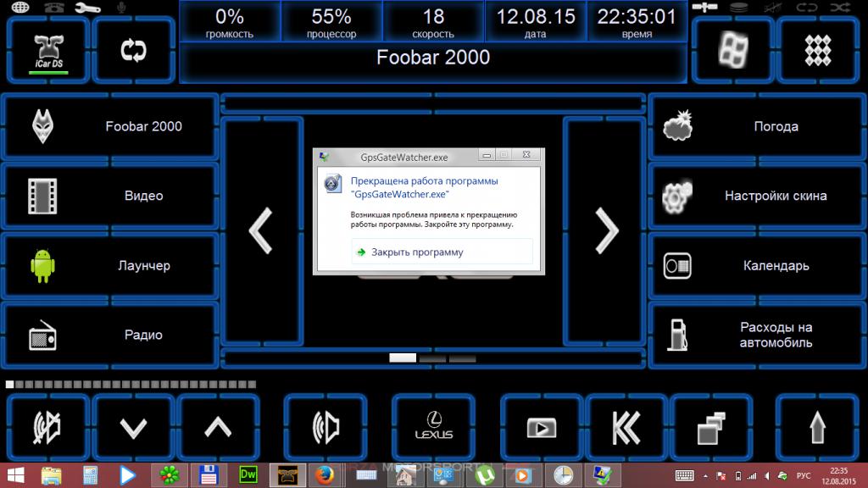The width and height of the screenshot is (868, 488).
Task: Open the Видео menu item
Action: point(111,196)
